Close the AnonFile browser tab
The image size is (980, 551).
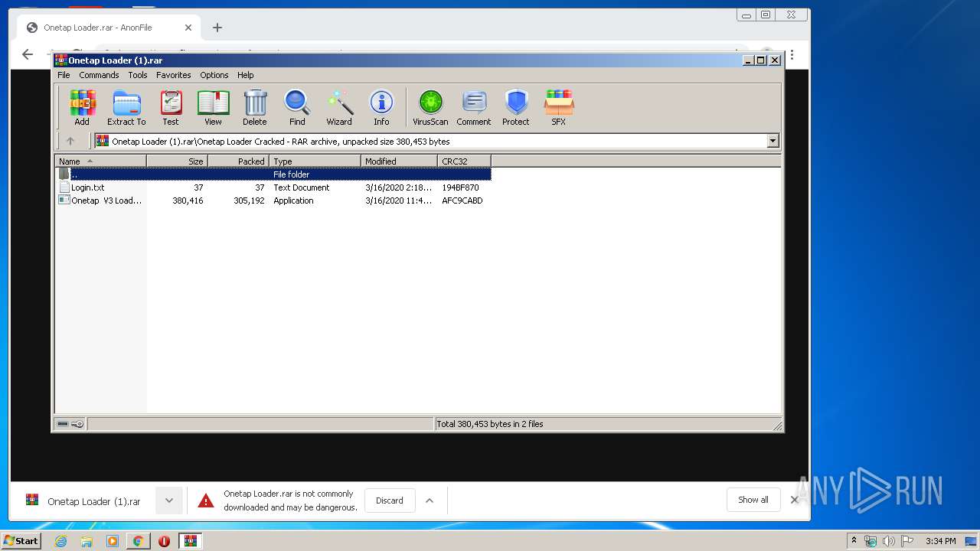pos(188,28)
